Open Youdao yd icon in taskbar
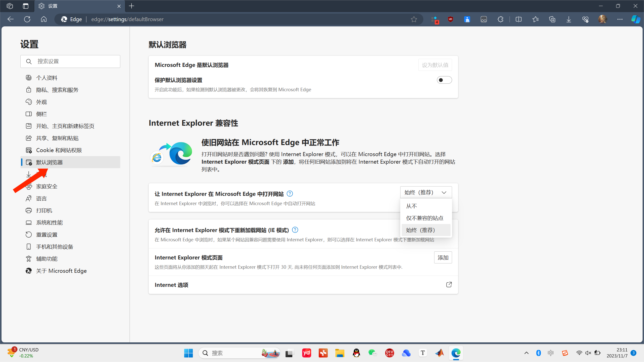The height and width of the screenshot is (362, 644). pyautogui.click(x=306, y=353)
